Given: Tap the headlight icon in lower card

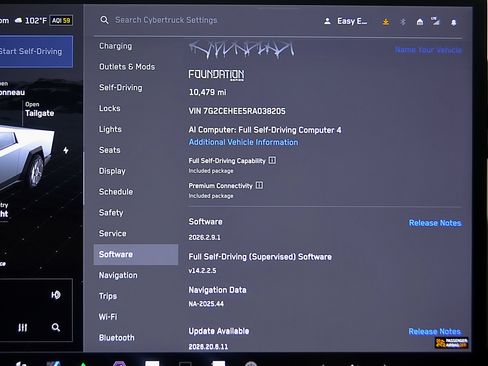Looking at the screenshot, I should [x=56, y=295].
